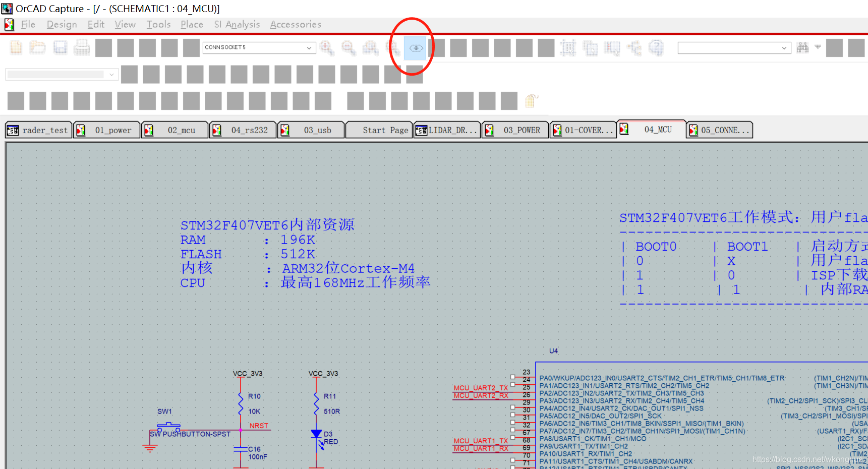Image resolution: width=868 pixels, height=469 pixels.
Task: Select the R10 resistor reference label
Action: pos(254,396)
